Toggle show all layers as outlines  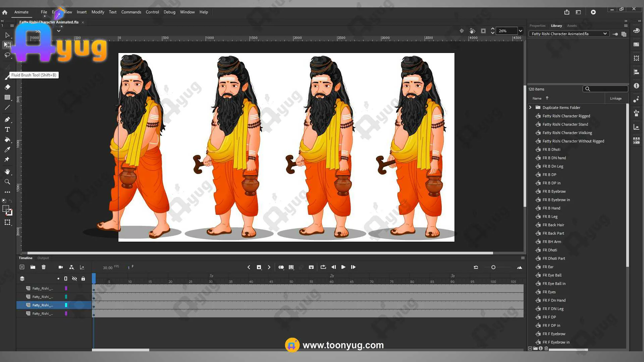pyautogui.click(x=66, y=279)
